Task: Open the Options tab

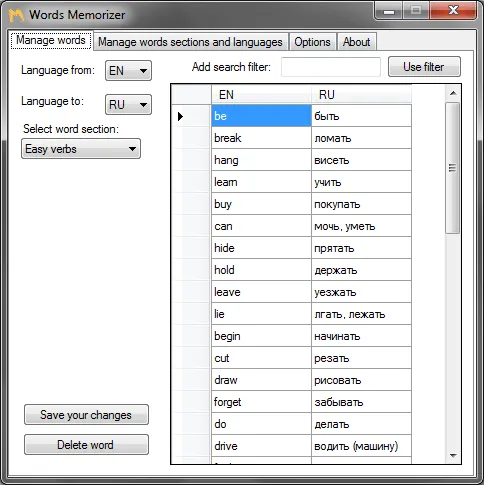Action: [312, 42]
